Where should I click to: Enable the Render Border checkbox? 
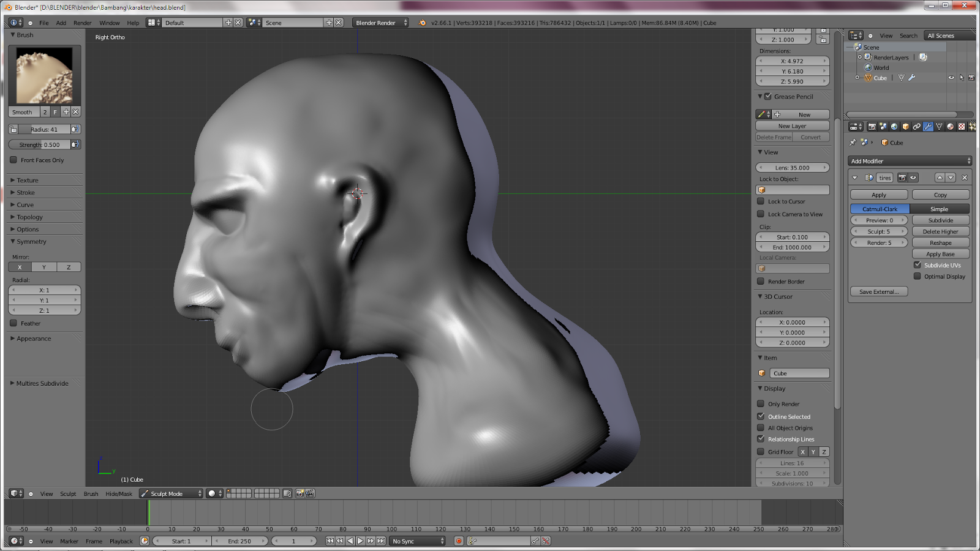coord(761,282)
